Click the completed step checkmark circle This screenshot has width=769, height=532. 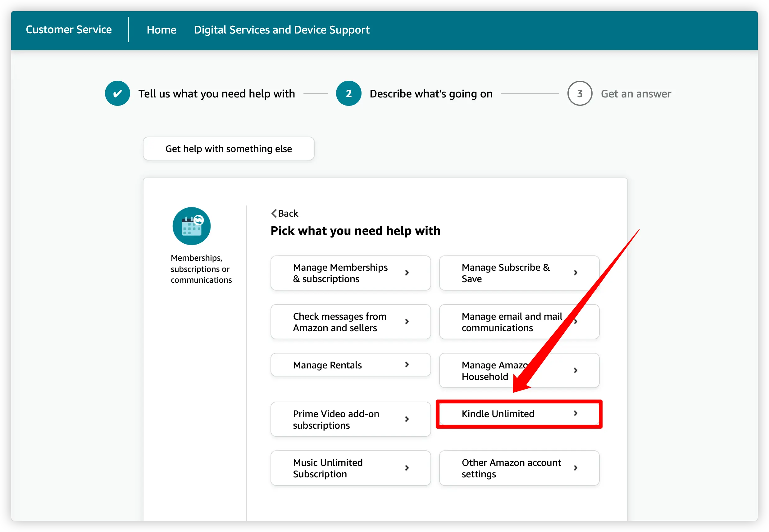[x=117, y=93]
